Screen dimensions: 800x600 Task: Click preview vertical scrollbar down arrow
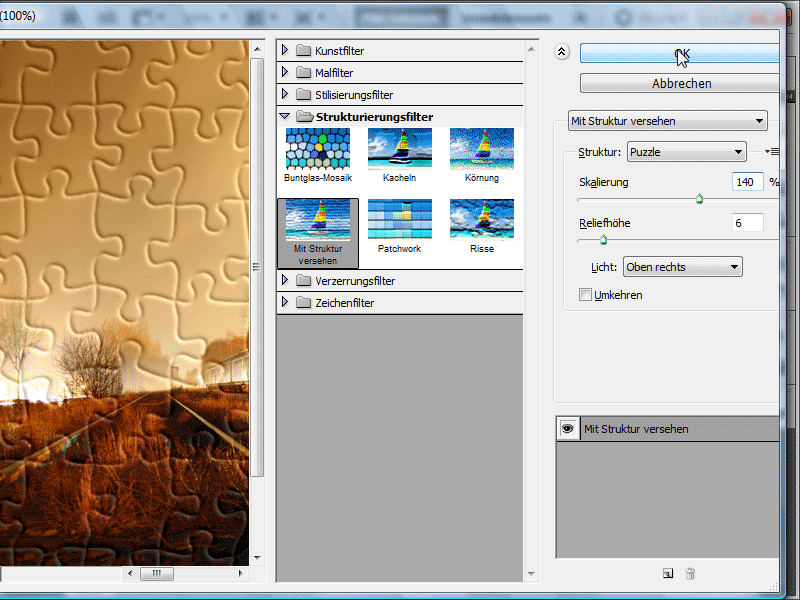coord(257,558)
